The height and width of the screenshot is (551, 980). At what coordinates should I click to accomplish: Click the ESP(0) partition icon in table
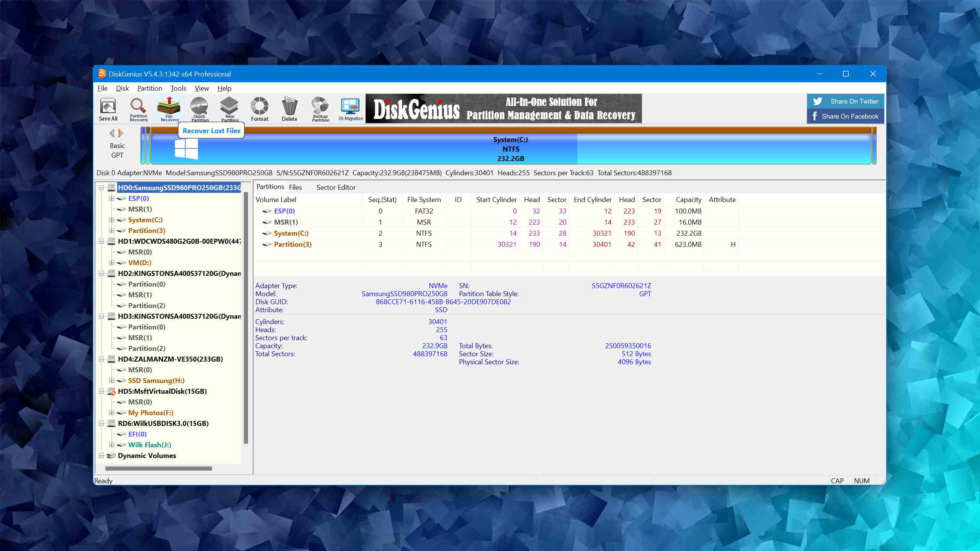(x=267, y=211)
